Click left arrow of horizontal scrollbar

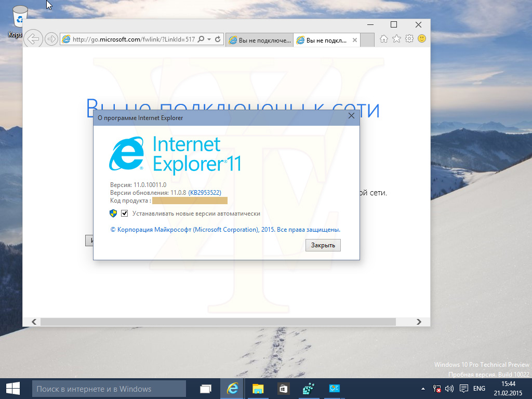click(34, 322)
